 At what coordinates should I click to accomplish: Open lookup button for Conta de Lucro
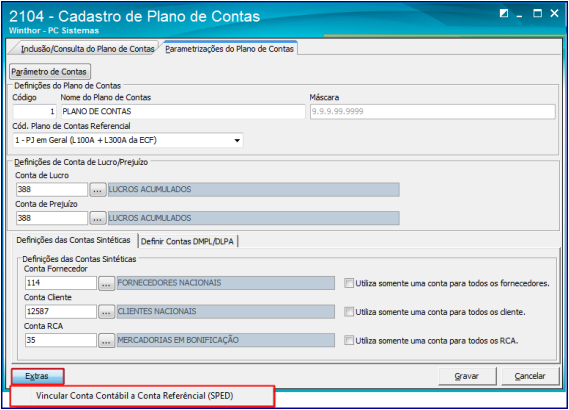pyautogui.click(x=98, y=189)
